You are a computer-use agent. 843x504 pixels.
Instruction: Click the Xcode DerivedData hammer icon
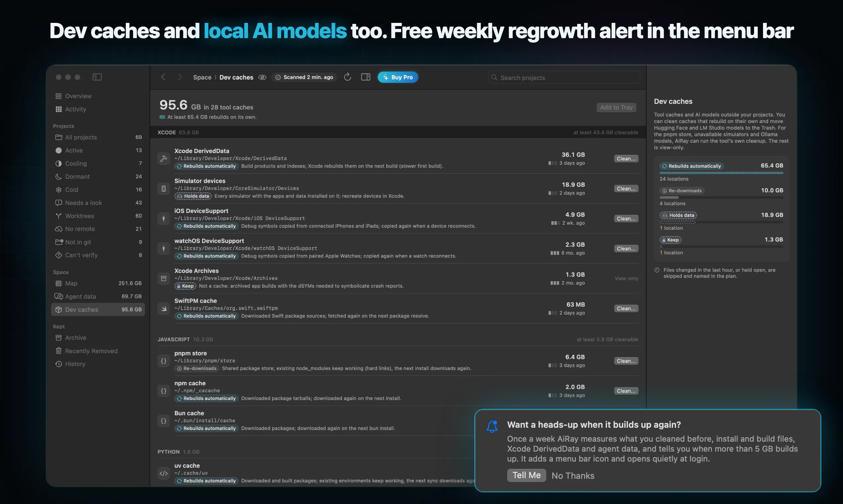[164, 158]
